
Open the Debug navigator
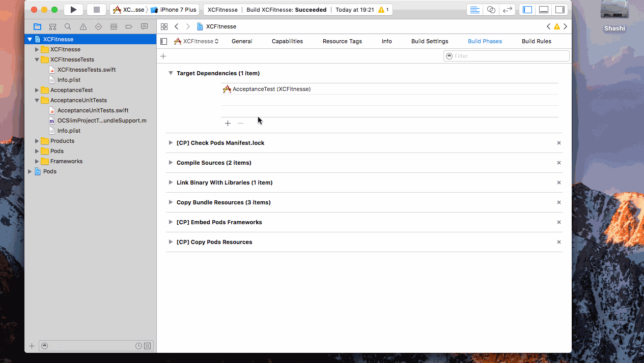(x=114, y=26)
